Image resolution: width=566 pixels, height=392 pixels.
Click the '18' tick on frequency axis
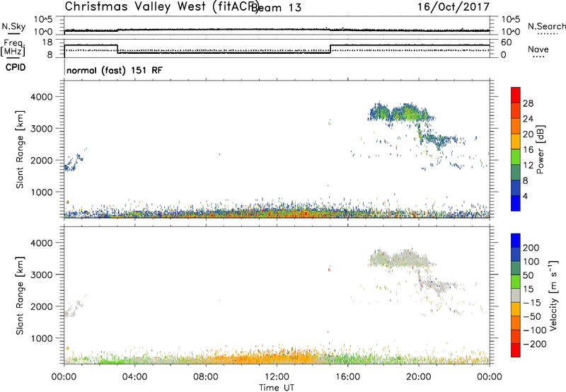click(x=47, y=42)
